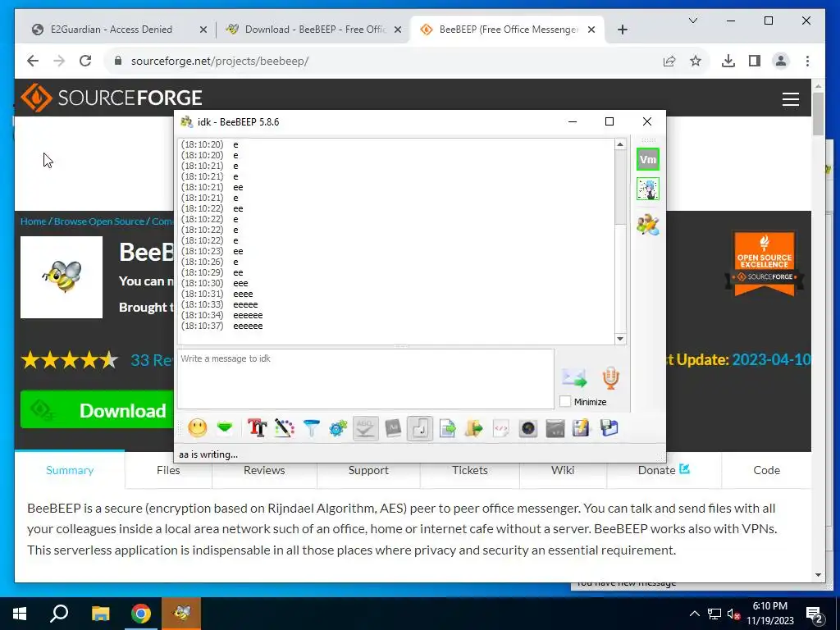Switch to E2Guardian Access Denied tab

(x=112, y=30)
